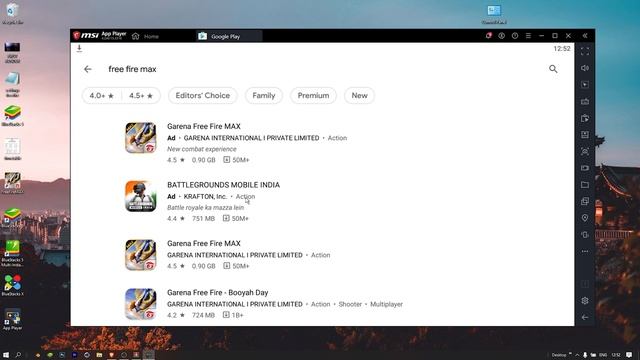Open the multi-instance manager icon in side toolbar
Viewport: 640px width, 360px height.
pos(585,201)
